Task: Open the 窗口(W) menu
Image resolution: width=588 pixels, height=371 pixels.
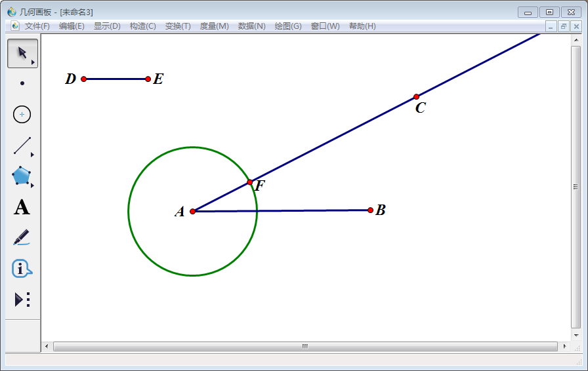Action: pos(325,26)
